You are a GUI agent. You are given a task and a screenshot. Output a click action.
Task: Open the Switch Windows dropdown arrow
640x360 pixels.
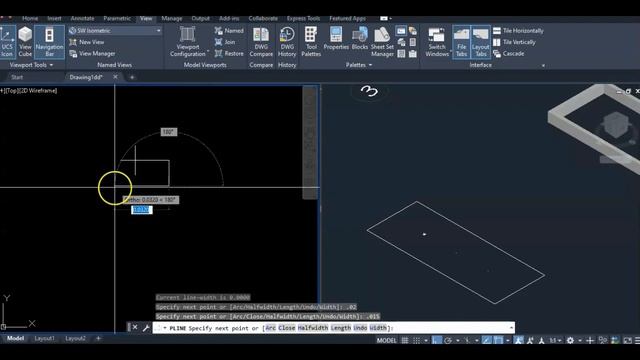[451, 51]
